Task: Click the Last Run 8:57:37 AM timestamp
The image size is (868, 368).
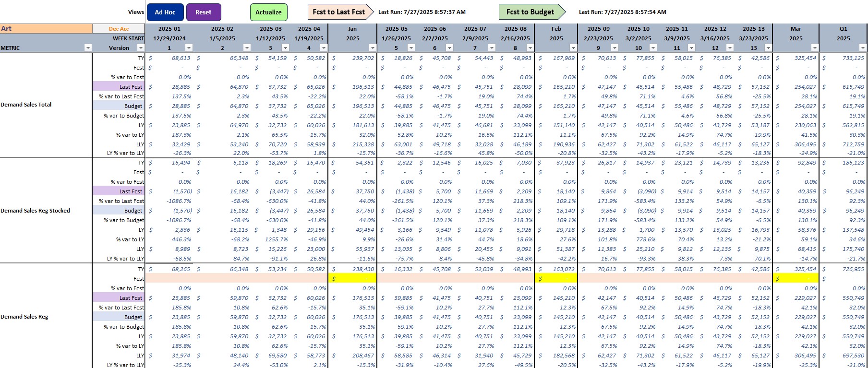Action: pyautogui.click(x=422, y=12)
